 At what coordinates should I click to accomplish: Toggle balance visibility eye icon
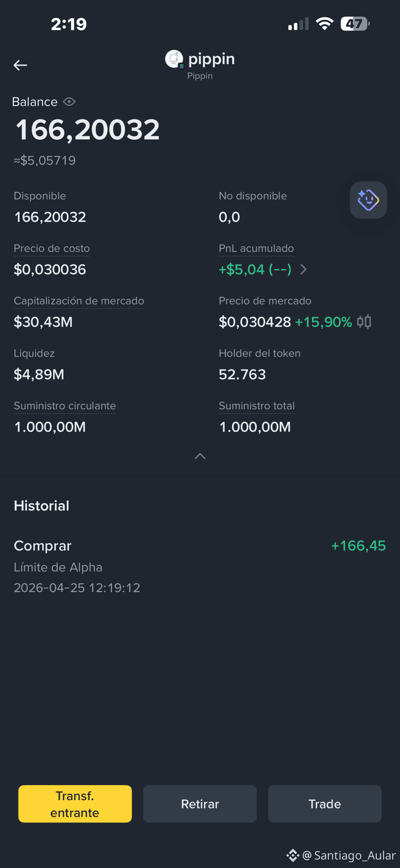point(69,102)
